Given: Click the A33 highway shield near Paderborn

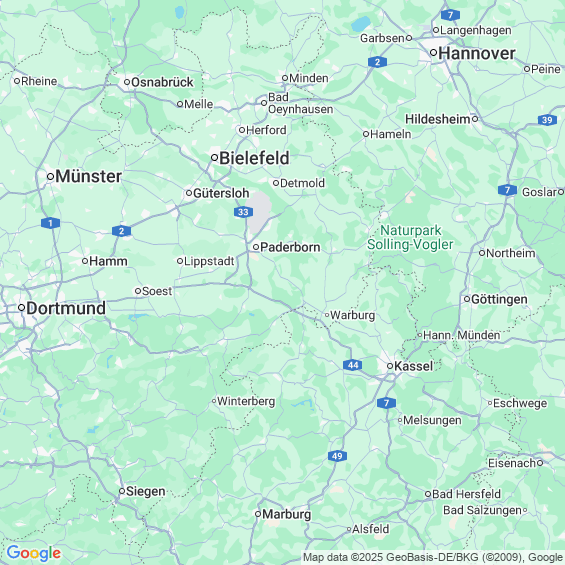Looking at the screenshot, I should tap(243, 212).
